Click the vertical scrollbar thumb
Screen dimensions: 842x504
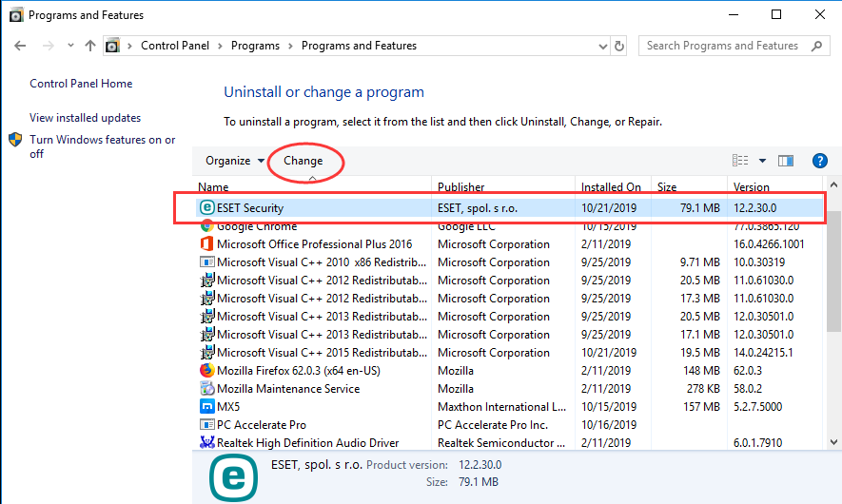[833, 271]
